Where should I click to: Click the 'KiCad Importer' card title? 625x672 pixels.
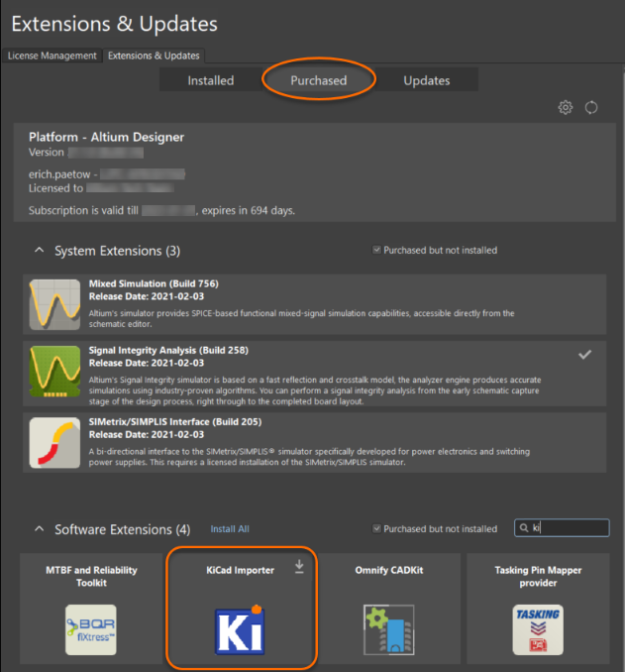(241, 570)
